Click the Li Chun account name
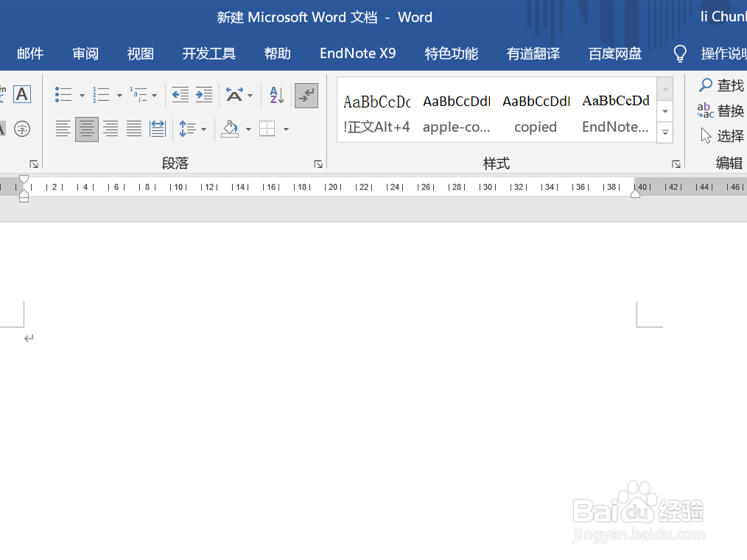The height and width of the screenshot is (560, 747). [x=723, y=17]
